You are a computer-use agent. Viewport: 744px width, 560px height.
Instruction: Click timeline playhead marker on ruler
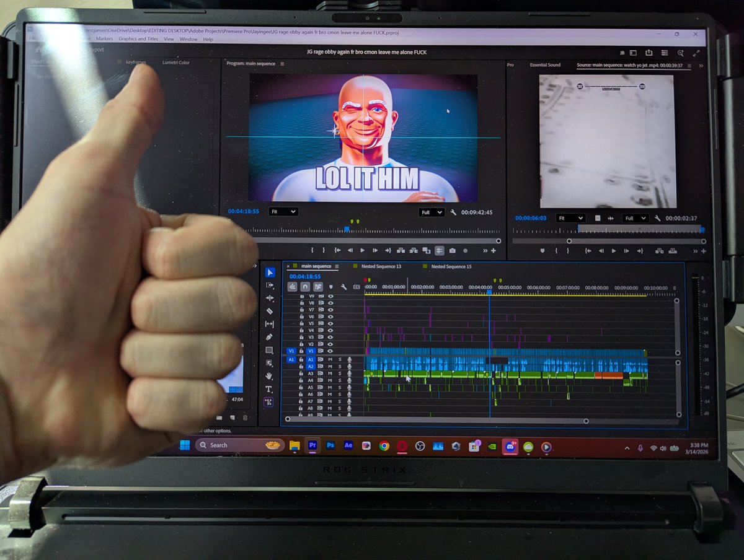(489, 292)
